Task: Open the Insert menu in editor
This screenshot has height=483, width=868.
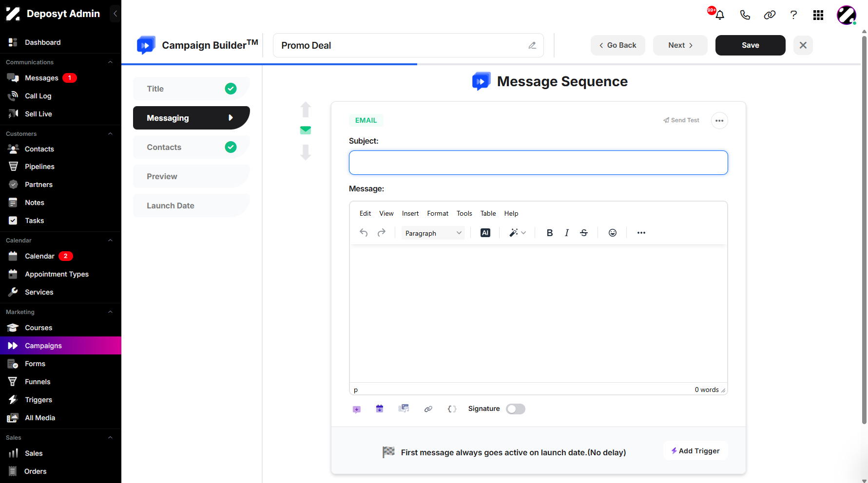Action: (410, 213)
